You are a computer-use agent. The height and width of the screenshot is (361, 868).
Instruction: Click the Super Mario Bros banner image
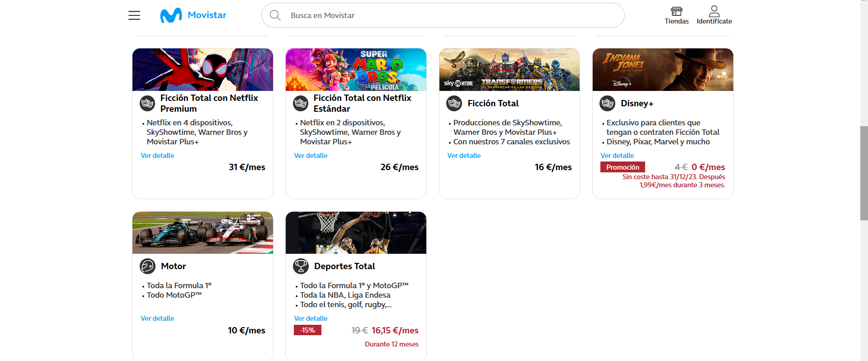[356, 70]
